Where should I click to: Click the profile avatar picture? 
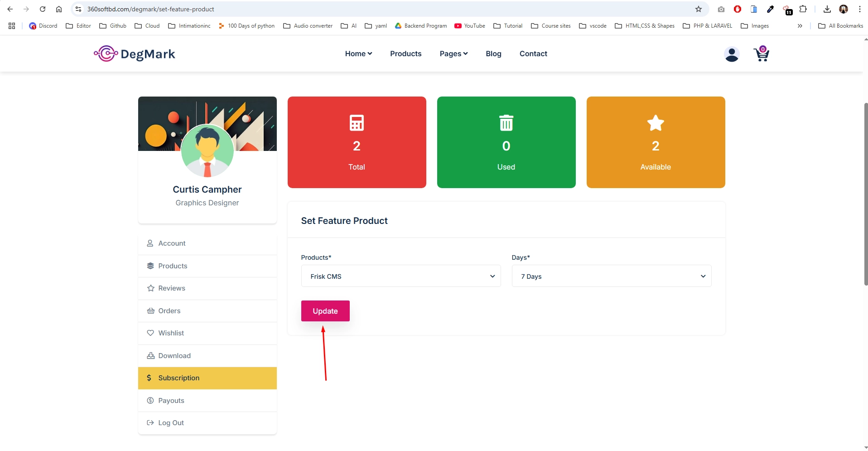tap(207, 150)
